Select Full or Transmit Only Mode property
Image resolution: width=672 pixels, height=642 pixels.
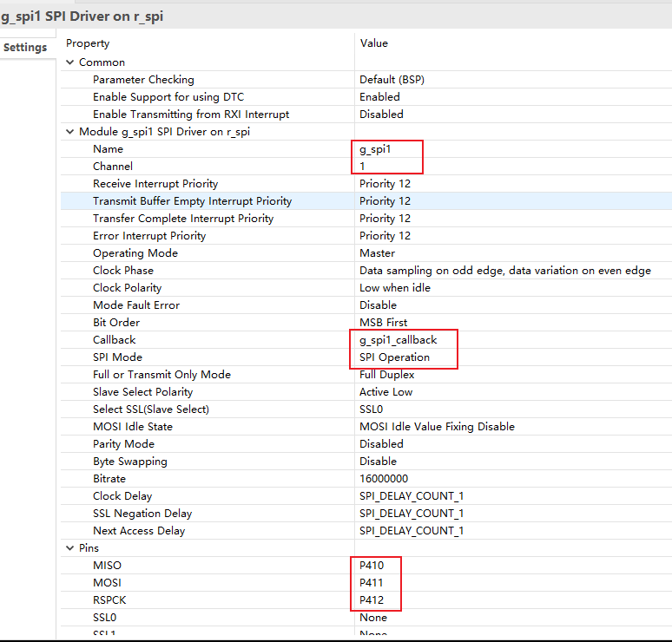point(162,375)
